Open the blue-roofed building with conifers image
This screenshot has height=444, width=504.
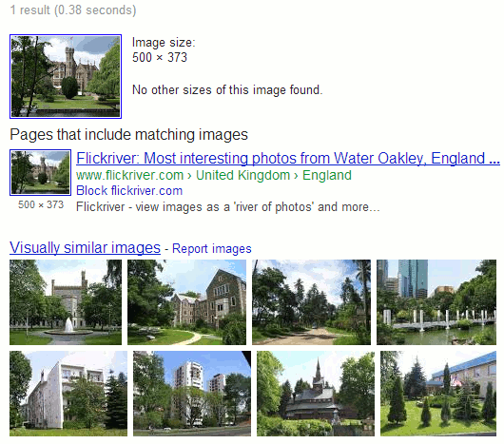[438, 394]
